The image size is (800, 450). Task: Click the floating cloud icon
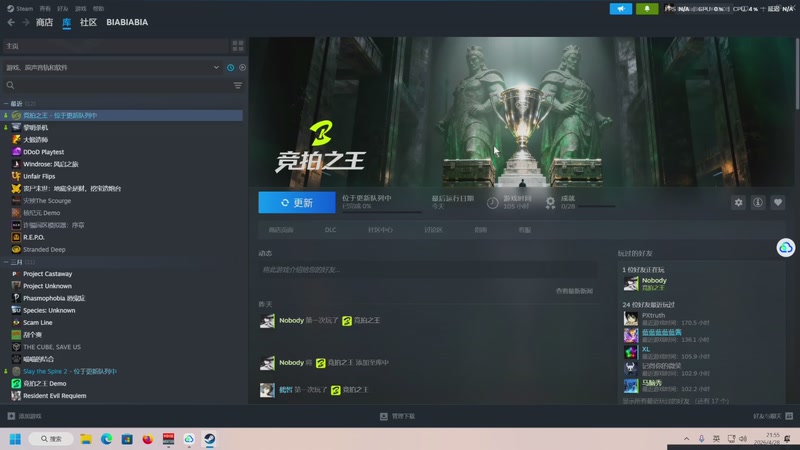(x=786, y=248)
